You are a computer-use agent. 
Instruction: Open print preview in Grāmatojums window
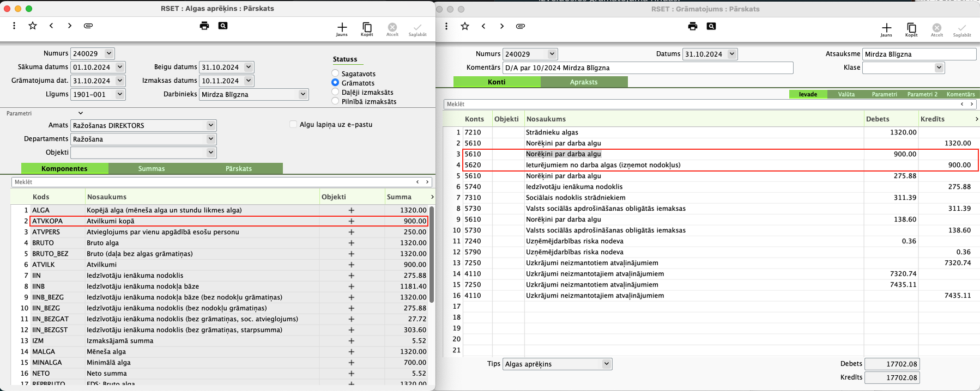[711, 26]
